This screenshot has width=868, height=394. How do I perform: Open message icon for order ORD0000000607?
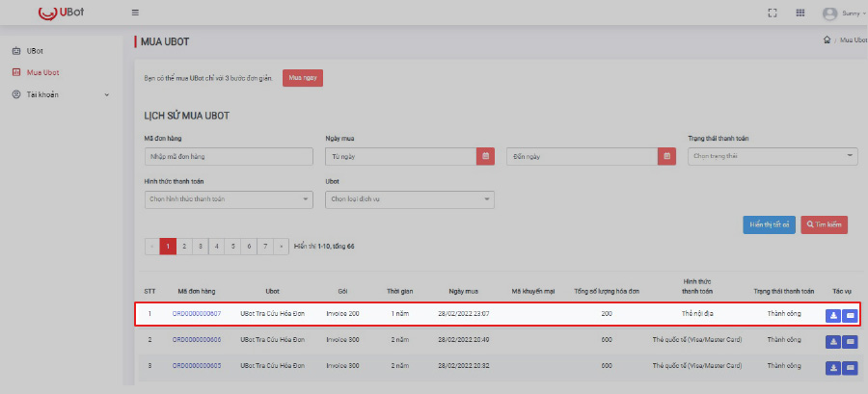coord(850,316)
